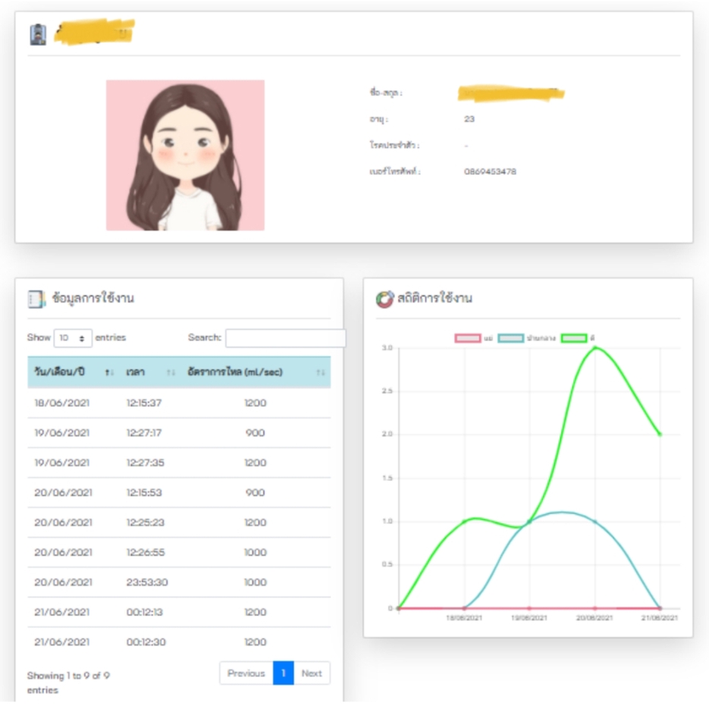Viewport: 709px width, 728px height.
Task: Sort table by date column arrows
Action: 109,372
